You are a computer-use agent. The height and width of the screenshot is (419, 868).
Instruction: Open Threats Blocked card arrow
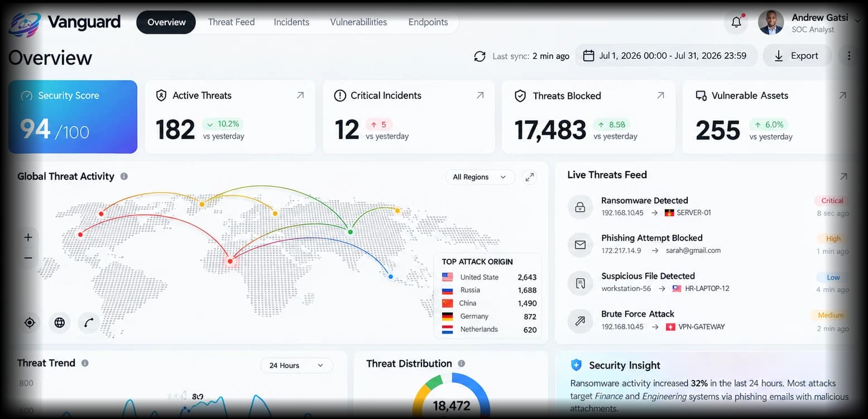[660, 96]
